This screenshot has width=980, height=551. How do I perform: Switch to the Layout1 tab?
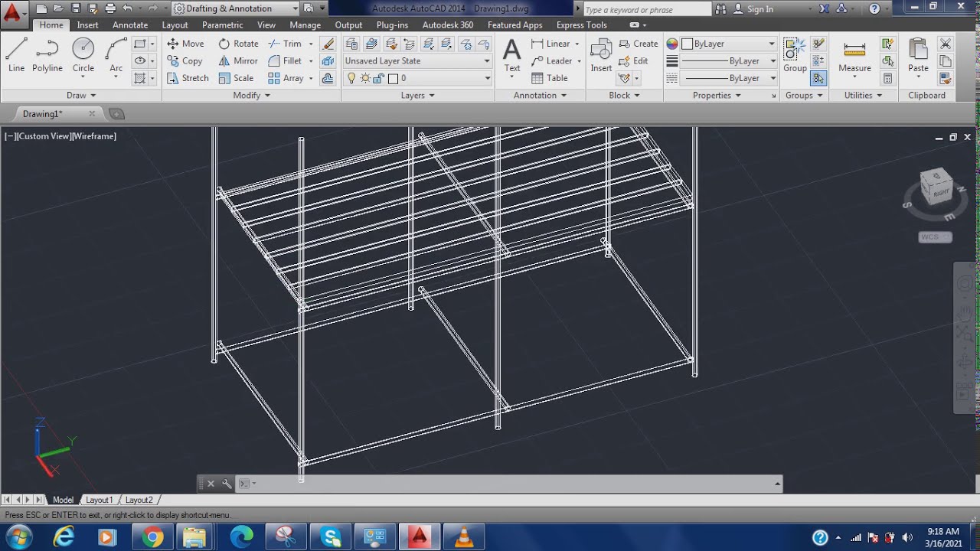(x=99, y=500)
